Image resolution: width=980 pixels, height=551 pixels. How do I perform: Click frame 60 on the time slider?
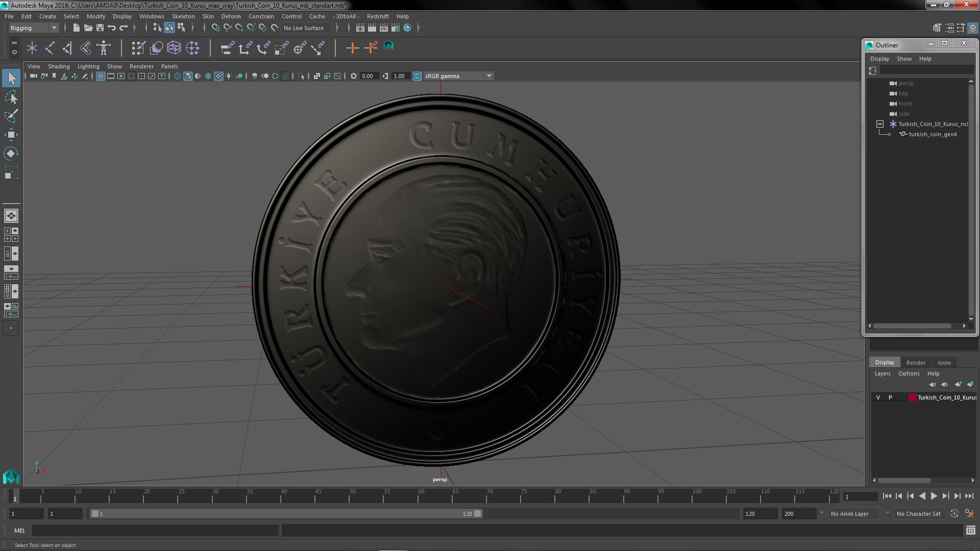click(x=421, y=496)
